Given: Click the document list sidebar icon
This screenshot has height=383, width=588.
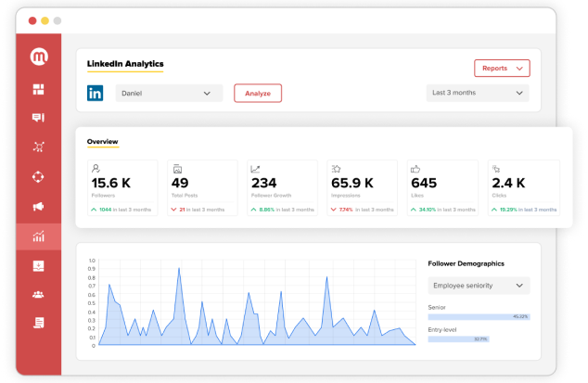Looking at the screenshot, I should (x=38, y=323).
